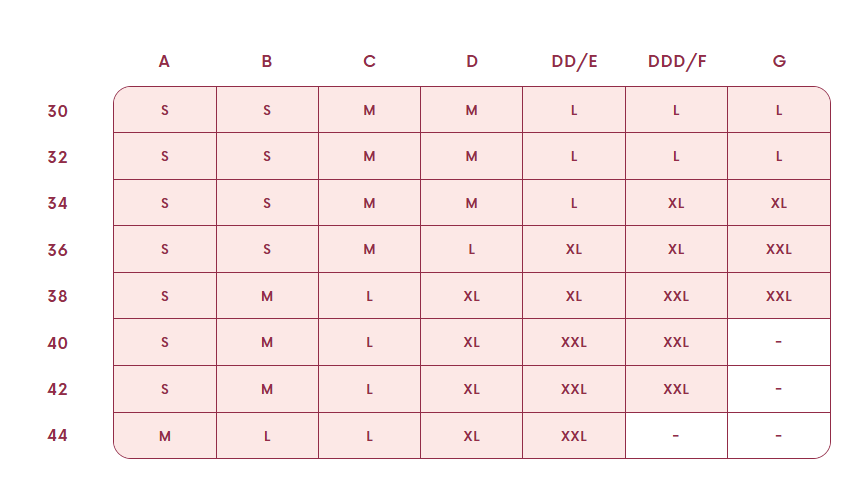Image resolution: width=860 pixels, height=478 pixels.
Task: Click the DD/E column header
Action: 574,61
